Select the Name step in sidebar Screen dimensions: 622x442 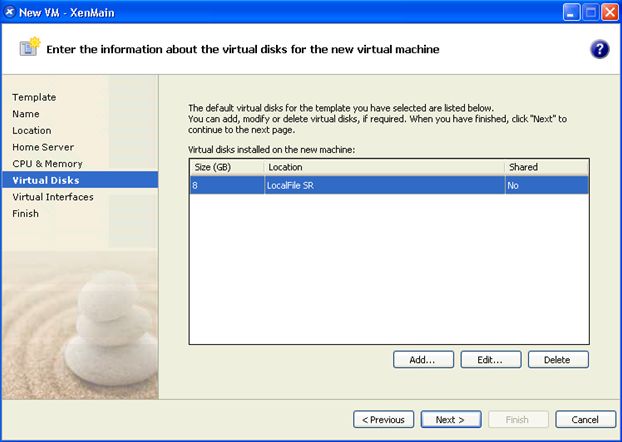tap(26, 114)
